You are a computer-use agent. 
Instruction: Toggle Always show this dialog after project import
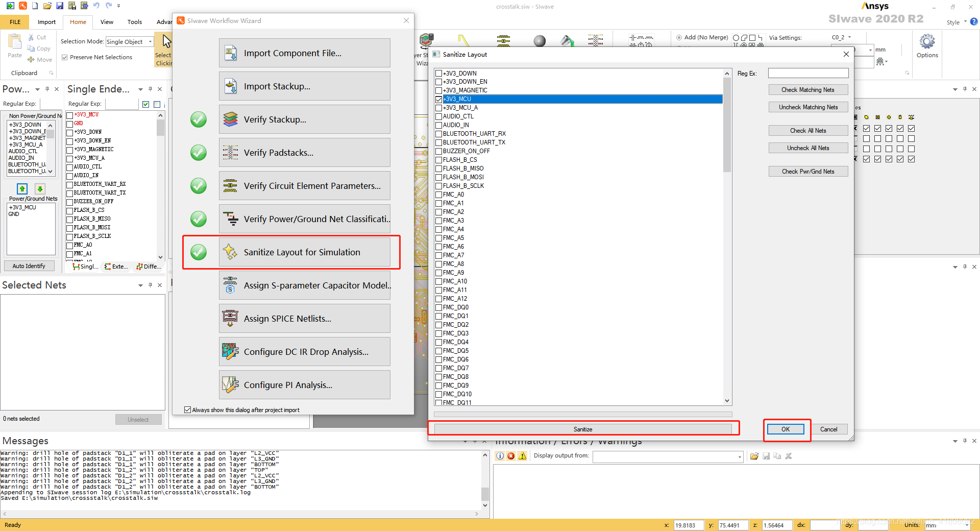187,410
